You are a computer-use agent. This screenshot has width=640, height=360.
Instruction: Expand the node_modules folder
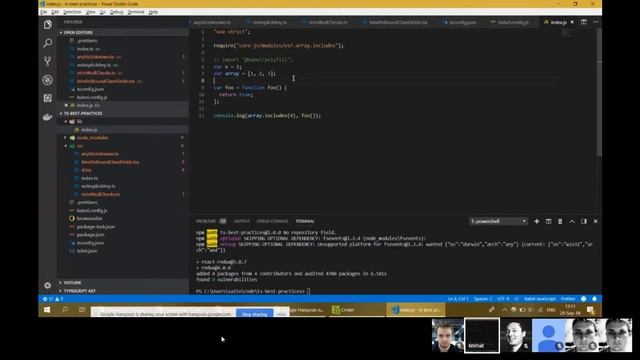[x=92, y=138]
